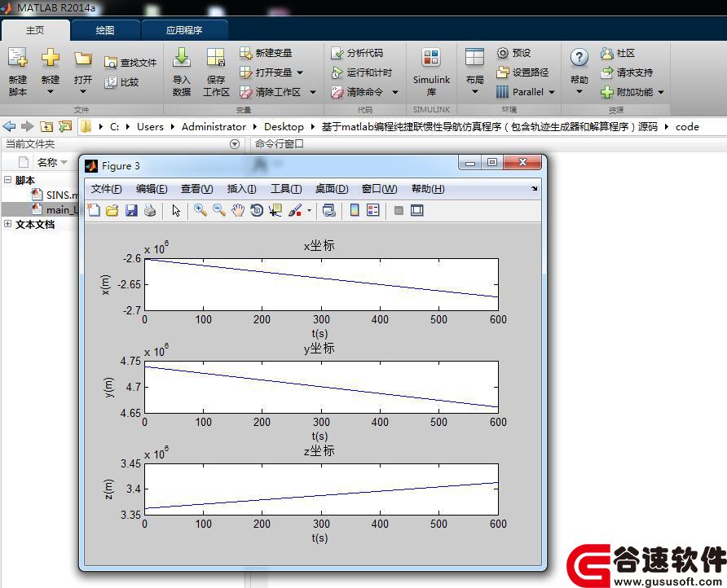The width and height of the screenshot is (727, 588).
Task: Click Save Workspace (保存工作区) icon
Action: pyautogui.click(x=216, y=58)
